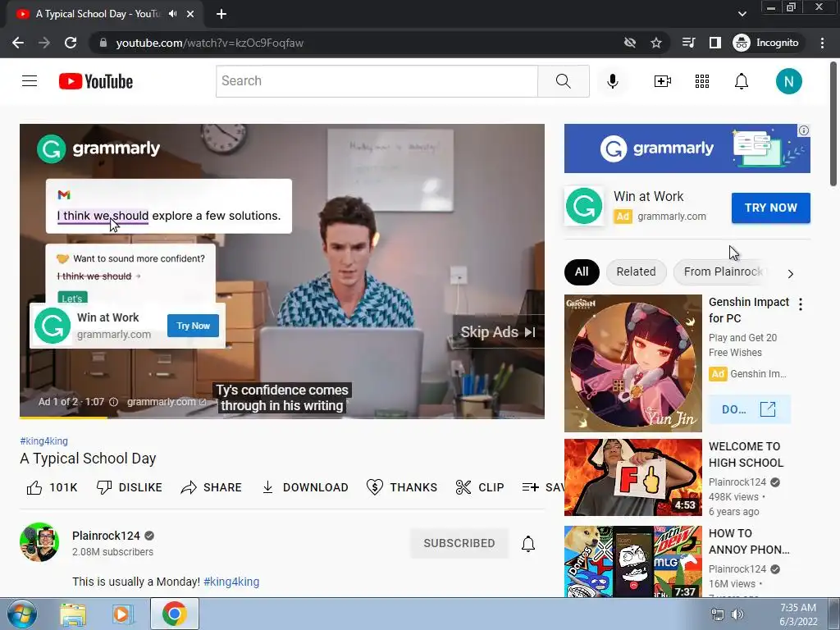This screenshot has width=840, height=630.
Task: Go back with browser back arrow
Action: (18, 43)
